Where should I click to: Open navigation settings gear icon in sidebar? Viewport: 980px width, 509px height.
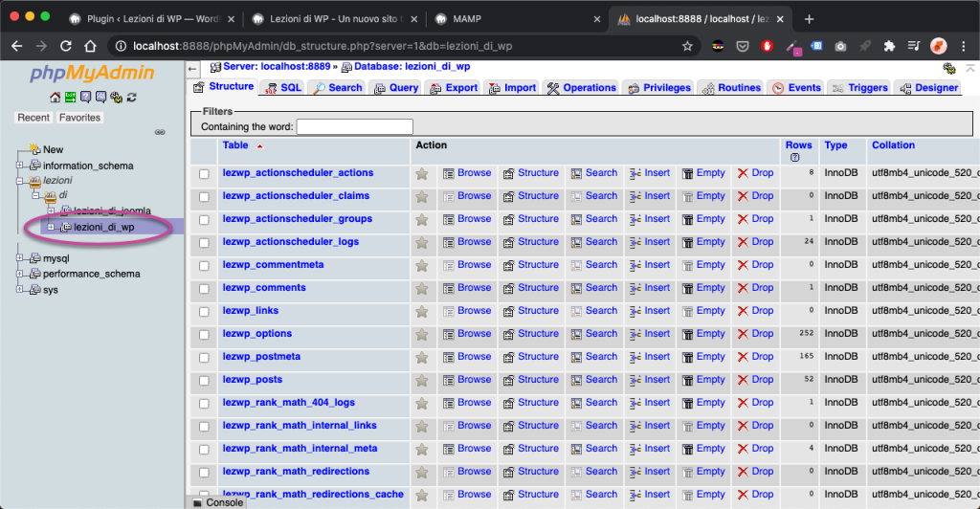[116, 98]
